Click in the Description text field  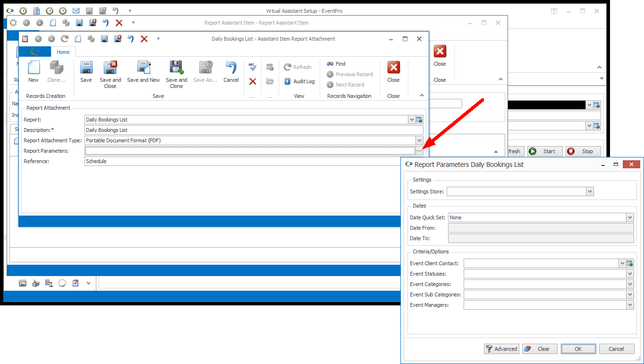[254, 130]
